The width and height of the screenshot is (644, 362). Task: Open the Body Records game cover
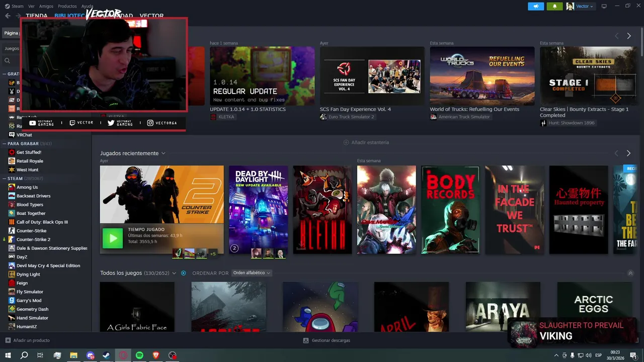point(450,210)
